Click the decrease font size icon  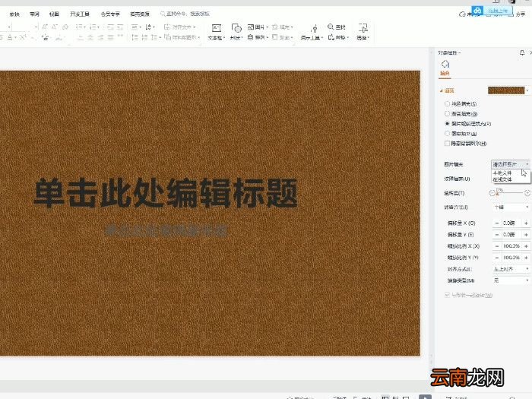click(x=55, y=27)
